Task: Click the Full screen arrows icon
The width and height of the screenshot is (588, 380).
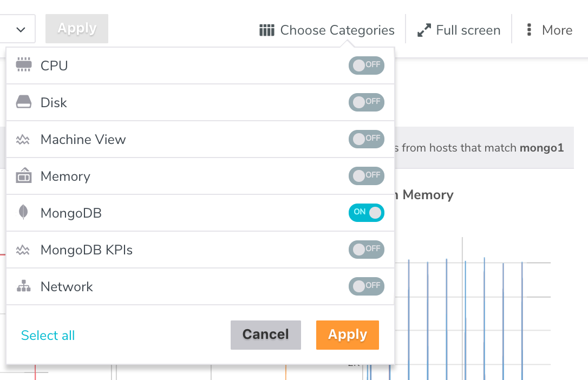Action: (x=424, y=30)
